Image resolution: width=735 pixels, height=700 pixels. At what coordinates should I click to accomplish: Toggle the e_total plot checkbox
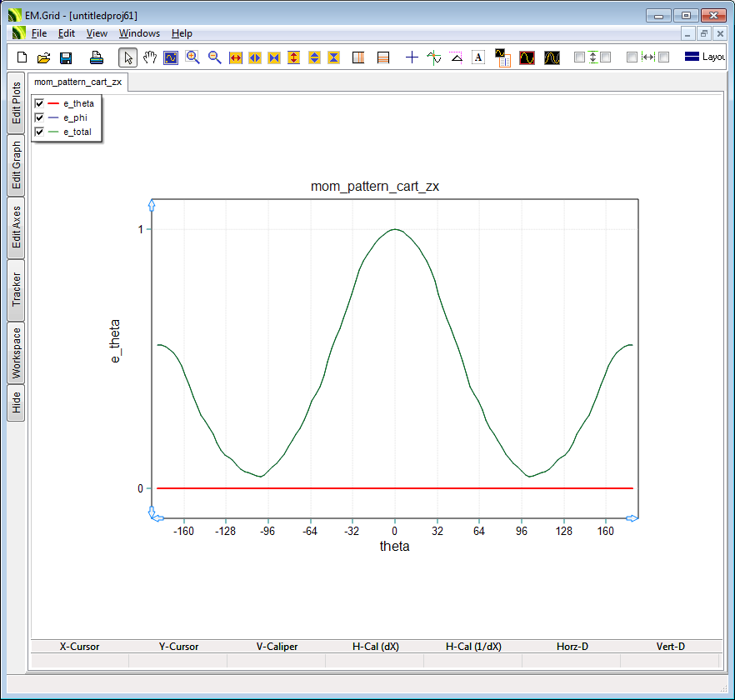click(39, 132)
